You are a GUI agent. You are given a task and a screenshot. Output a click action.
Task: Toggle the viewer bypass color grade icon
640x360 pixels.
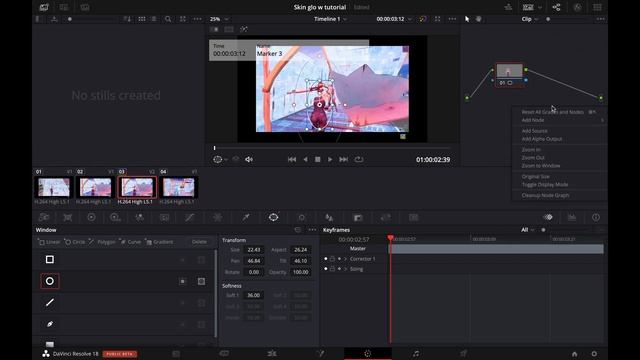pos(423,19)
